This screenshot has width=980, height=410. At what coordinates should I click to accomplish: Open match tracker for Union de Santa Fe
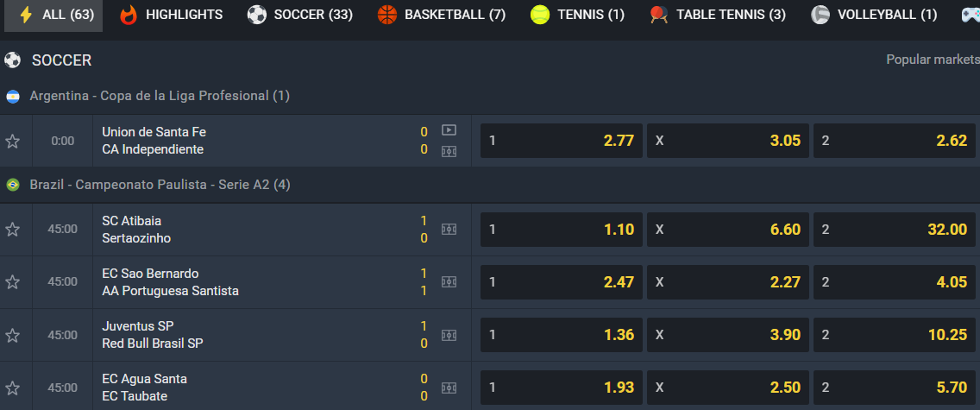click(x=449, y=151)
